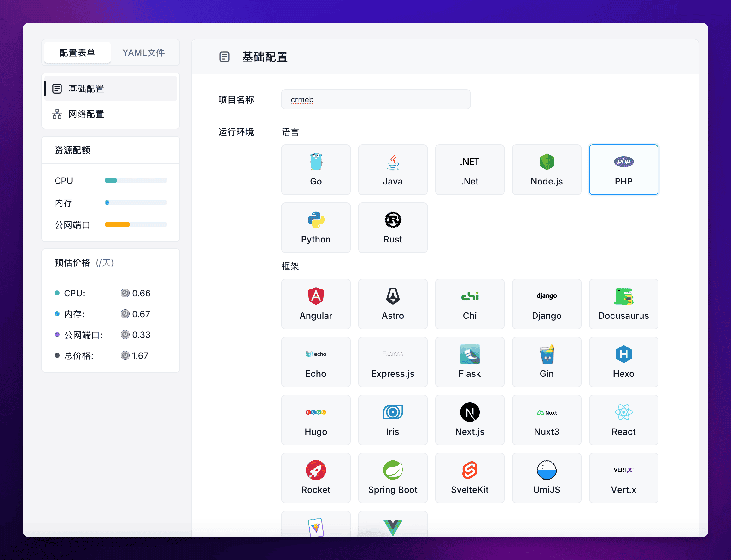Click the 基础配置 header document icon
This screenshot has width=731, height=560.
[224, 57]
